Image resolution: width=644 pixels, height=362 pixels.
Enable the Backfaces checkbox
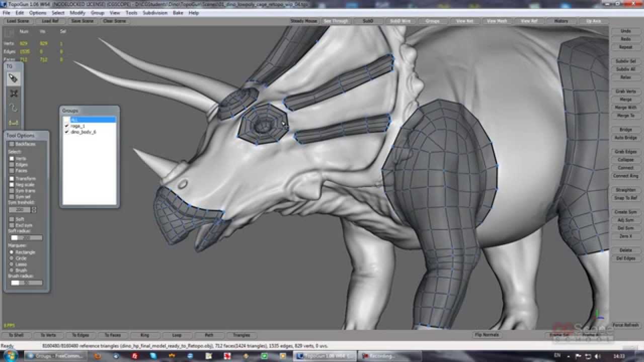(12, 144)
